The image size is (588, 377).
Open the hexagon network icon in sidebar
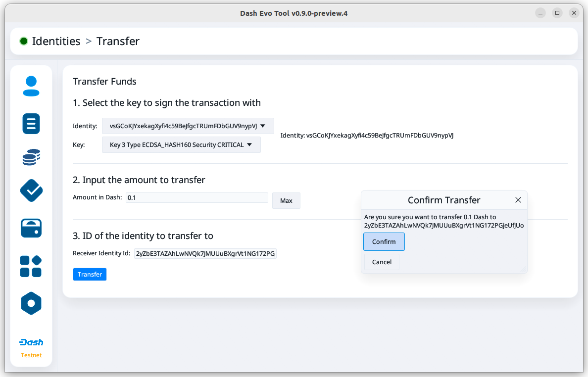(x=31, y=303)
